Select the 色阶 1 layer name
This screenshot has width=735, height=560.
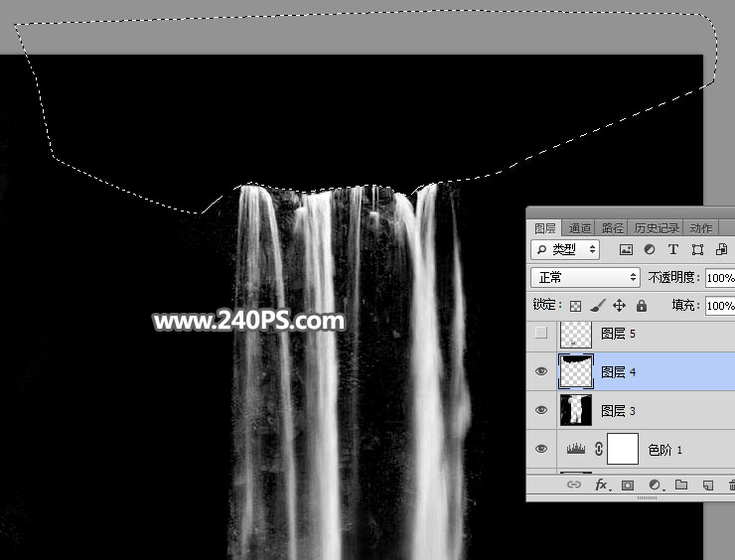tap(664, 450)
